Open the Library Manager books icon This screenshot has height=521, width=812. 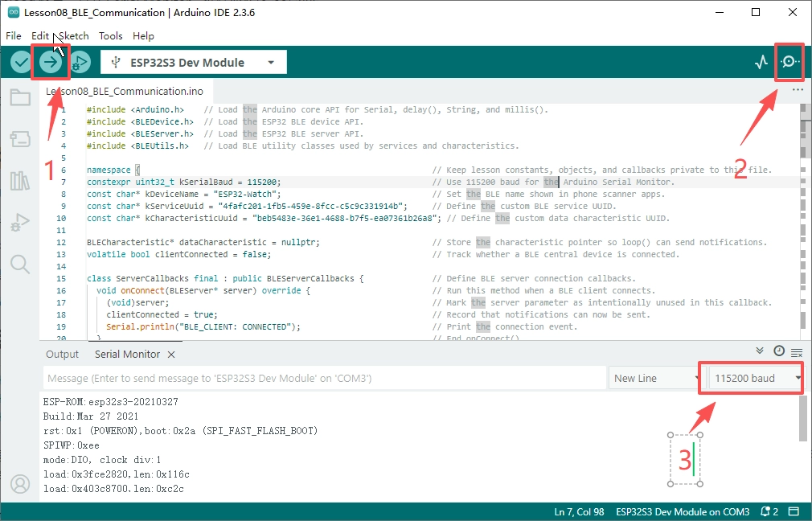20,181
